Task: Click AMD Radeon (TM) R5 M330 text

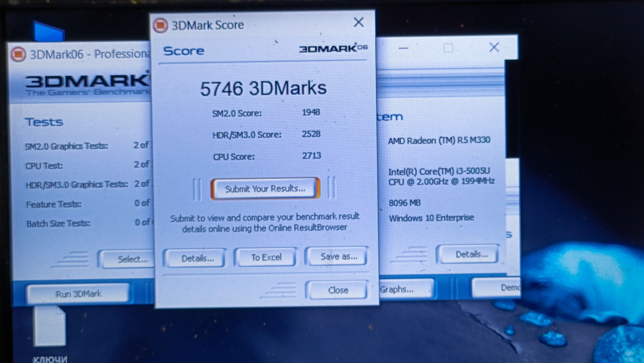Action: [x=439, y=140]
